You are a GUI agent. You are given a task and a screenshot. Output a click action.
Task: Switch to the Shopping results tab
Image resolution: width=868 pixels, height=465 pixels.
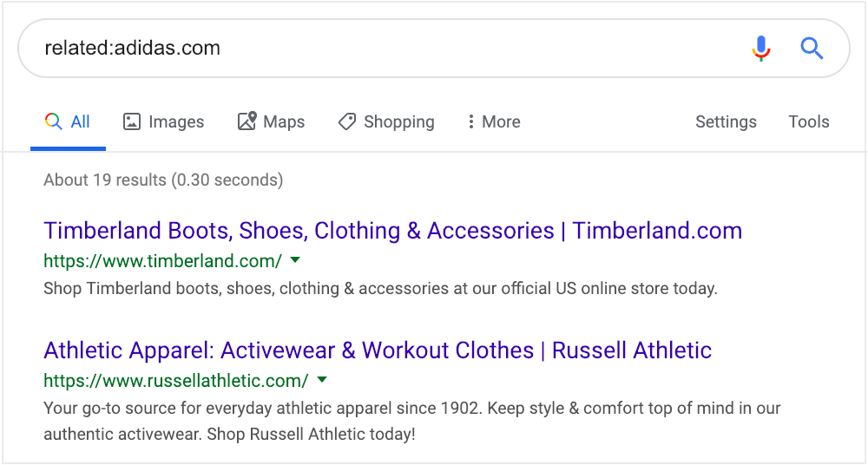(x=386, y=121)
